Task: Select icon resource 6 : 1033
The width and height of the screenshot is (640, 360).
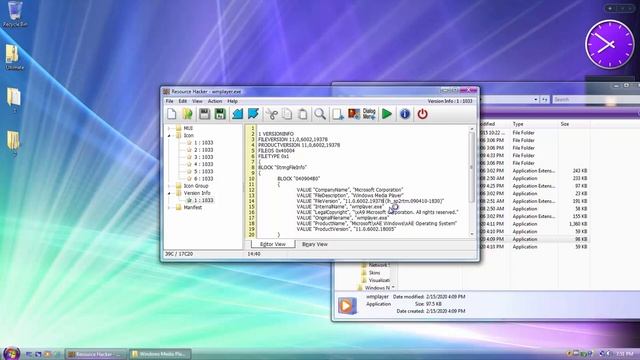Action: point(200,179)
